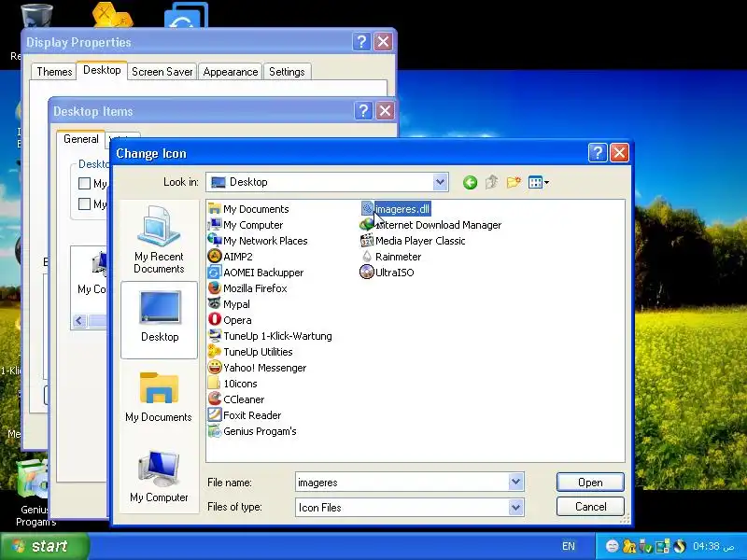747x560 pixels.
Task: Click the Cancel button
Action: (590, 507)
